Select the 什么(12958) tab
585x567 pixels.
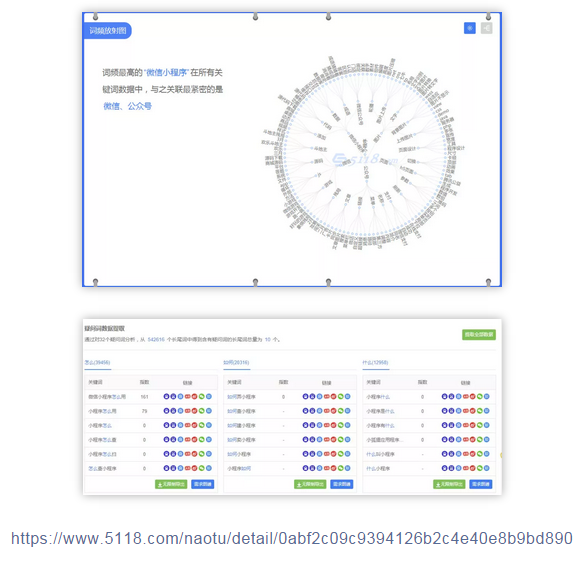pyautogui.click(x=375, y=362)
